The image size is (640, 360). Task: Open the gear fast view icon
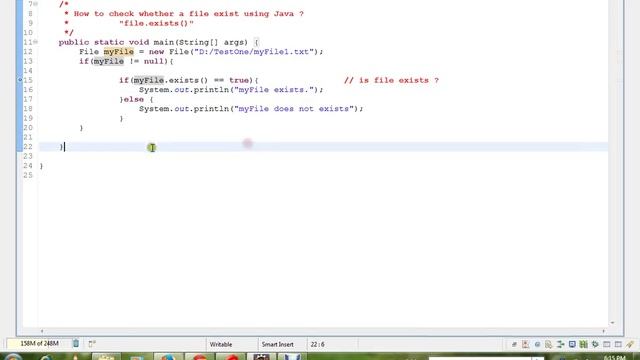pos(595,344)
